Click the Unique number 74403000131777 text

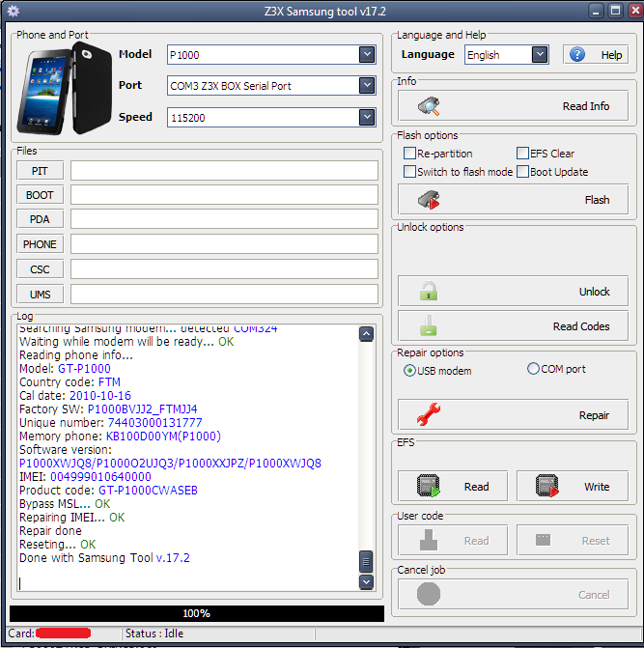click(154, 422)
